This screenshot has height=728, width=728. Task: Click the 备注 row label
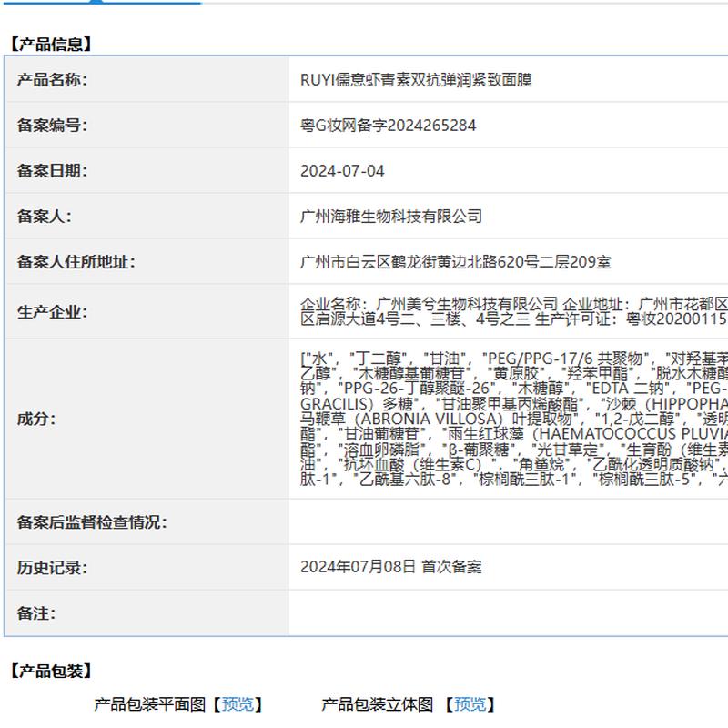point(36,613)
